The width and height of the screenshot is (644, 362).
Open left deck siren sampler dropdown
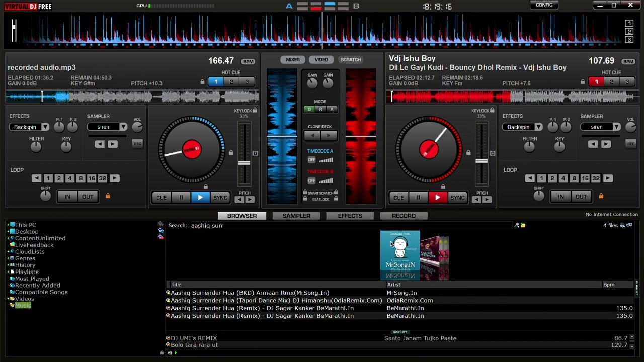tap(123, 127)
